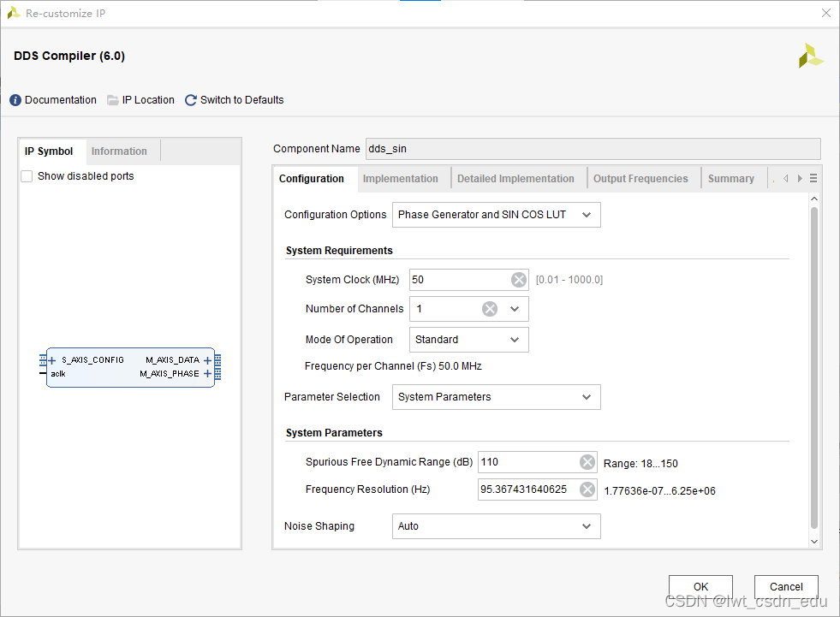
Task: Click the Range: 18...150 text
Action: (640, 464)
